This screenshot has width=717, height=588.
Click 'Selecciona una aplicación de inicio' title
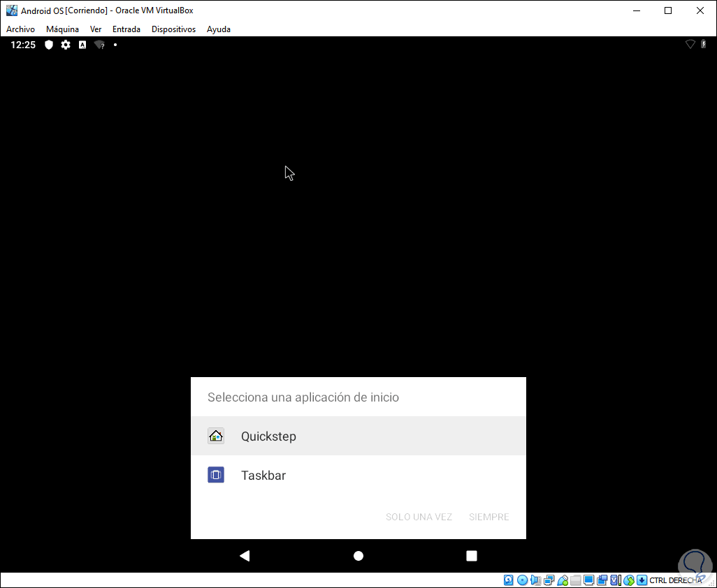303,397
